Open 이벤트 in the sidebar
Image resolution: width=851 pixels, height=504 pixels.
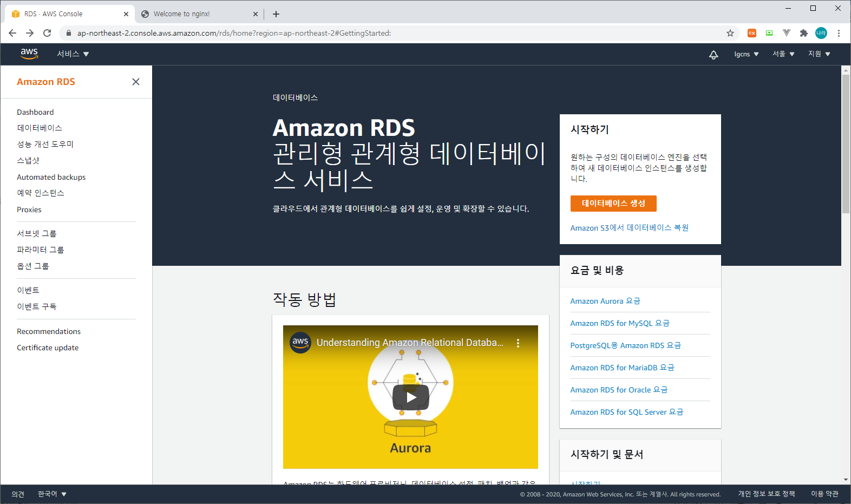28,290
